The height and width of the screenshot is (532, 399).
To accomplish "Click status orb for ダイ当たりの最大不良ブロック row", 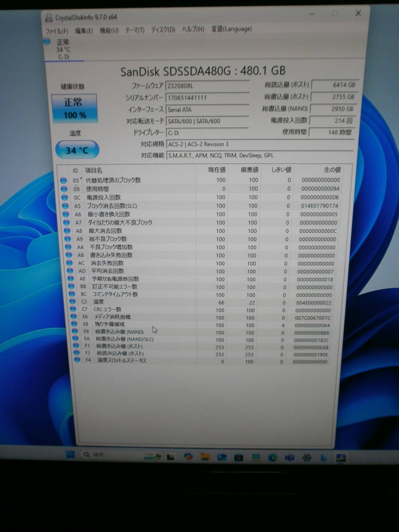I will [66, 223].
